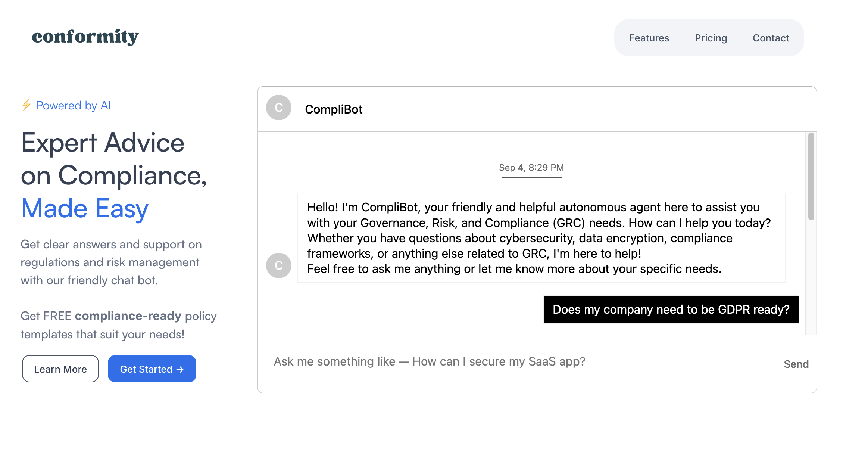The width and height of the screenshot is (868, 460).
Task: Click the lightning bolt icon
Action: (x=26, y=105)
